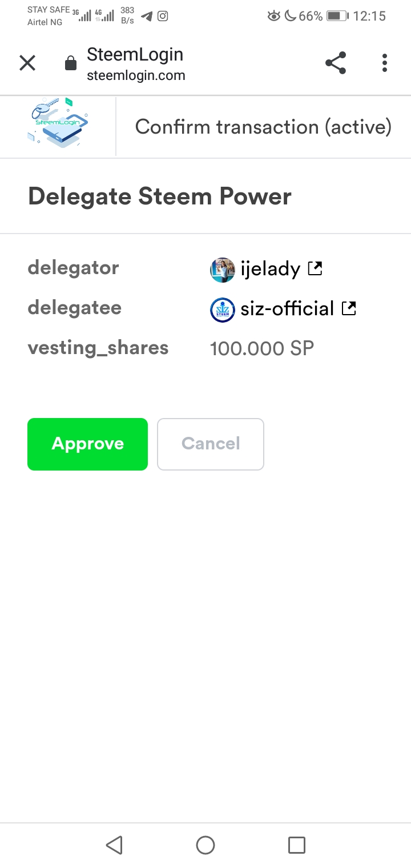Tap the ijelady delegator username
Viewport: 411px width, 868px height.
point(270,268)
